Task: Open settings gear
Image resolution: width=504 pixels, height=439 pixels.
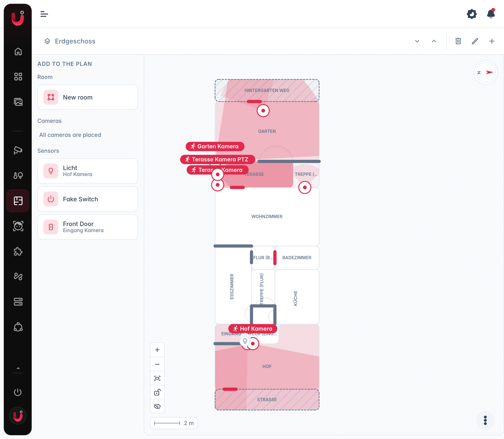Action: [x=472, y=14]
